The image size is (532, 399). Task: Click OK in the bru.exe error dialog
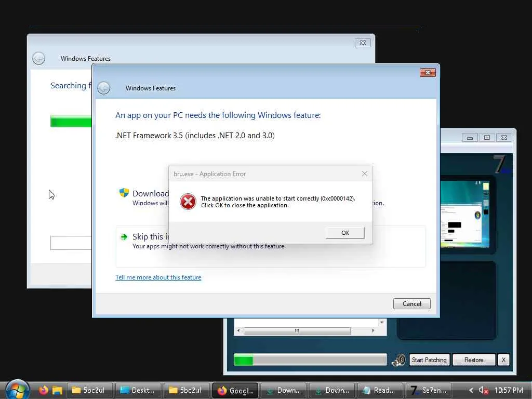[345, 233]
